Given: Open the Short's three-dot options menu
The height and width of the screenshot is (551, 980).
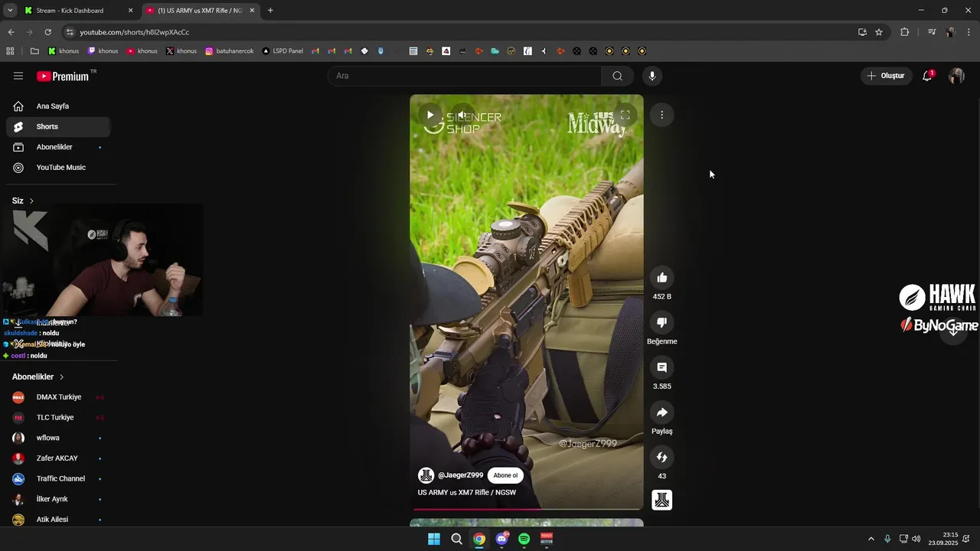Looking at the screenshot, I should [661, 115].
